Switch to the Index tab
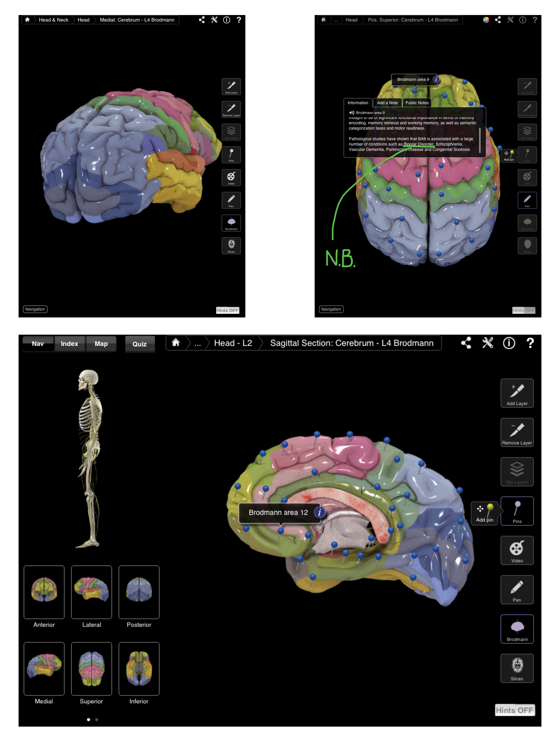Screen dimensions: 560x747 click(x=69, y=343)
